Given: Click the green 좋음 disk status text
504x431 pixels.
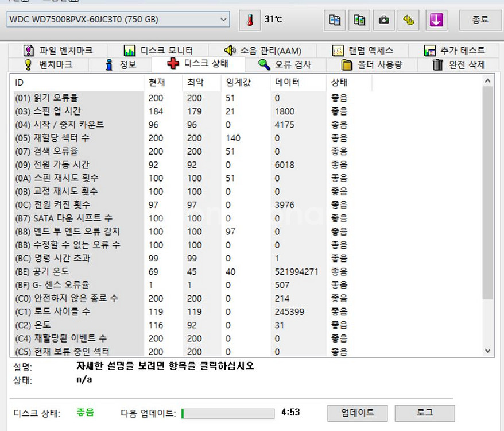Looking at the screenshot, I should [85, 412].
